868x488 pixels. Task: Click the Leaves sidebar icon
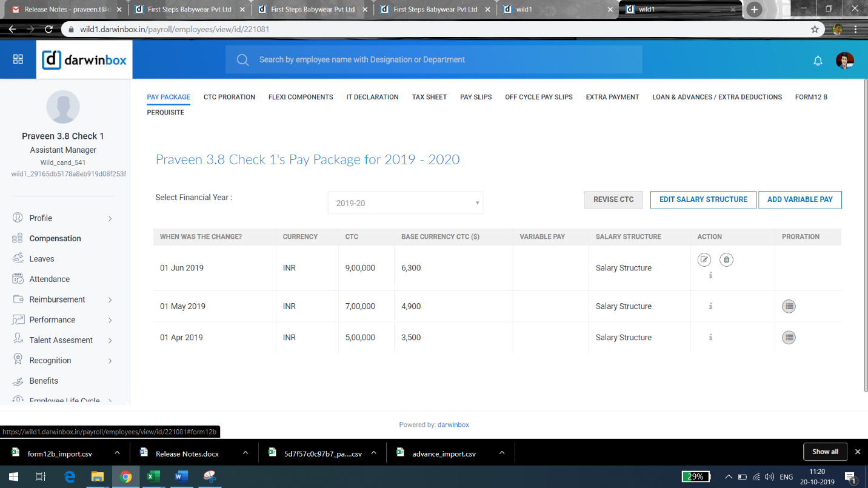pos(18,258)
